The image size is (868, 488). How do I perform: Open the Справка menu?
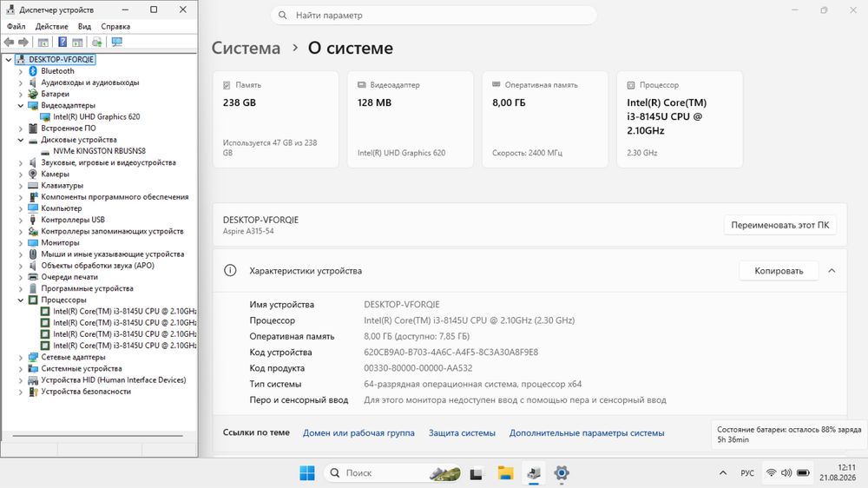click(x=115, y=27)
